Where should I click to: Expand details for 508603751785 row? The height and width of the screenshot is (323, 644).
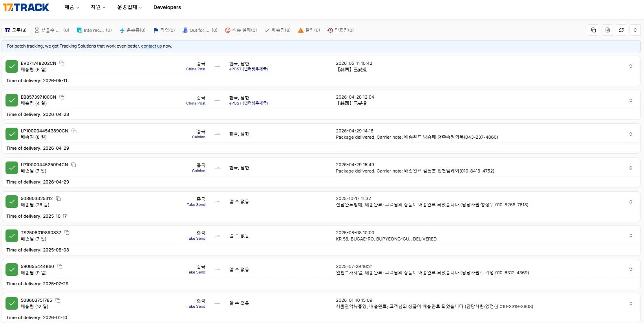pos(631,303)
